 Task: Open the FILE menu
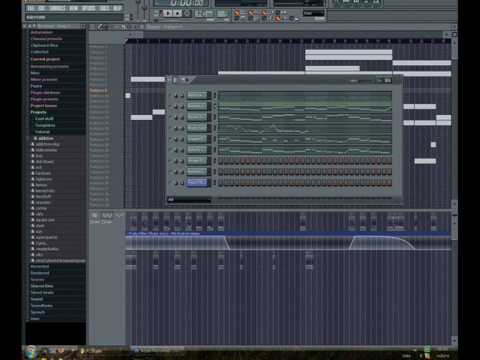(30, 8)
